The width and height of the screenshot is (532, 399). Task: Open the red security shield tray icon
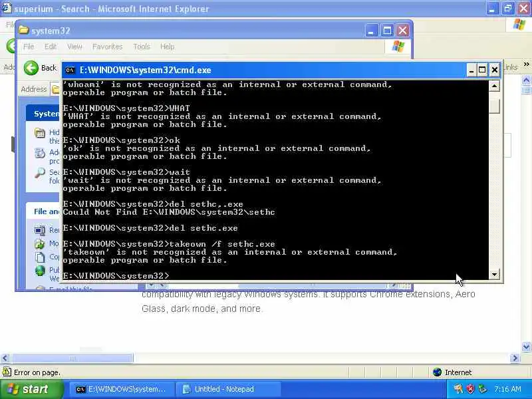[x=470, y=389]
